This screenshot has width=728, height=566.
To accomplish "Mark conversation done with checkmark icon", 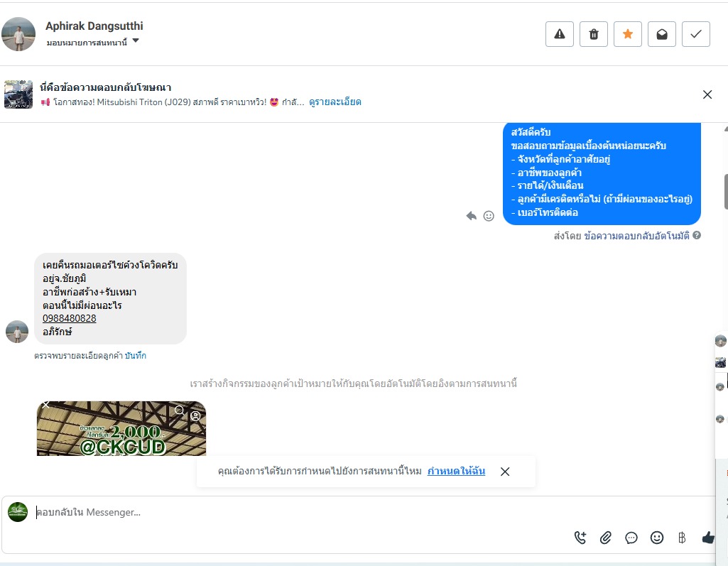I will click(x=696, y=34).
